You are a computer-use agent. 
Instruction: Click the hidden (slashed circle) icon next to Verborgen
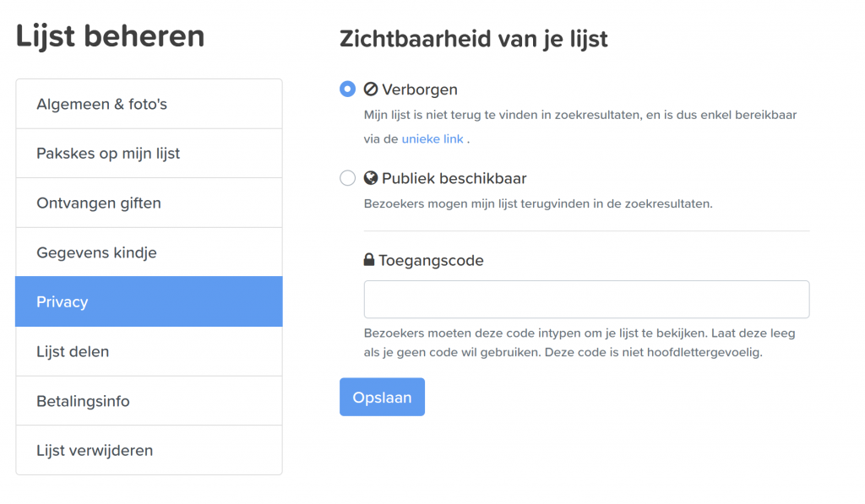tap(371, 89)
